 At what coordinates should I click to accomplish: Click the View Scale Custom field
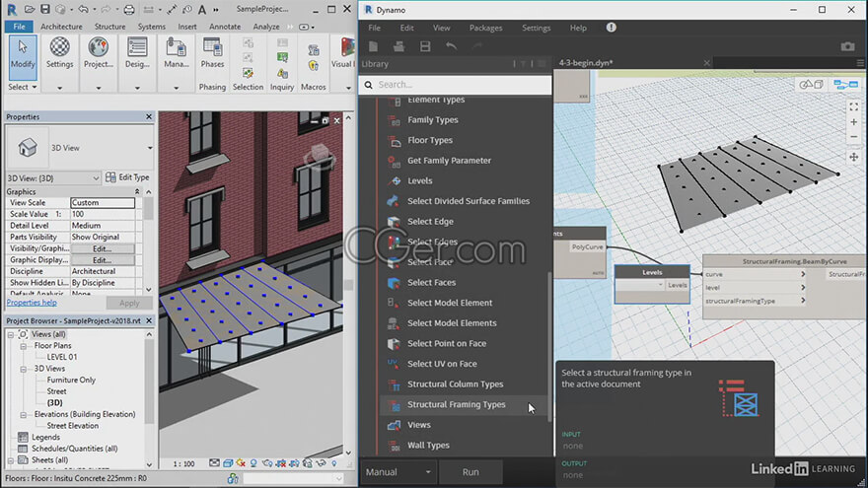(x=103, y=203)
